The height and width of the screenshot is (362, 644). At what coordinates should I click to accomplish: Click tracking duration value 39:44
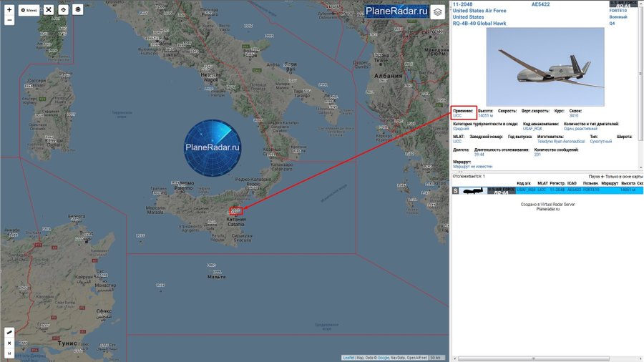(479, 155)
